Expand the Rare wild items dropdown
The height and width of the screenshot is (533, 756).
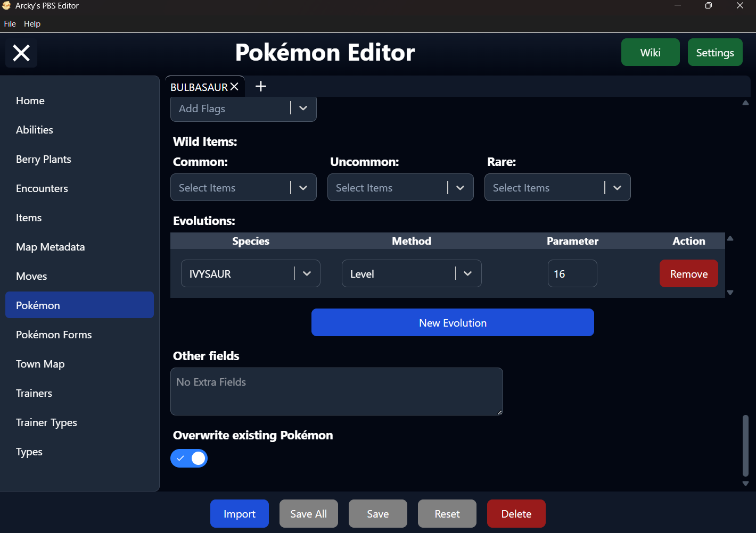[557, 187]
